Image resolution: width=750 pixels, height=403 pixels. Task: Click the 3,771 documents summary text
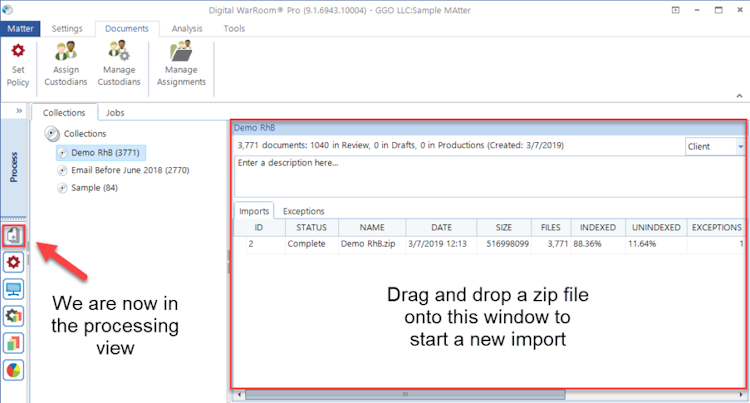400,145
